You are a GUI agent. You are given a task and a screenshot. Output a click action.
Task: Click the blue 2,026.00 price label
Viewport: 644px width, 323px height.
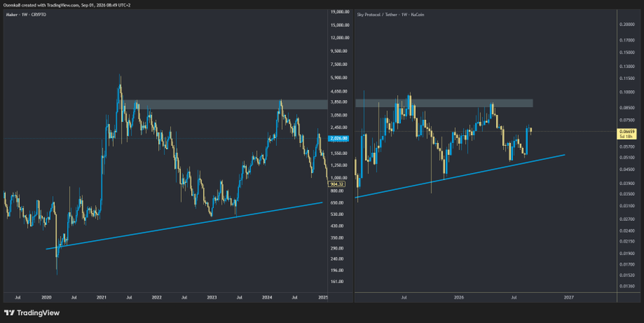tap(339, 139)
